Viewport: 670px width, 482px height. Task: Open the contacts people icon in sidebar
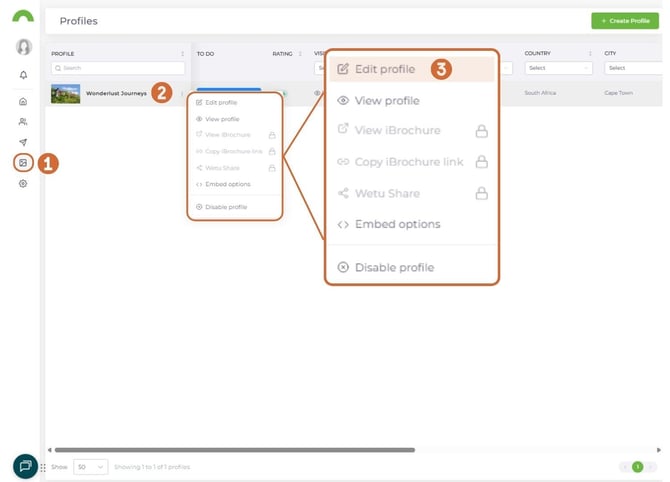(23, 122)
